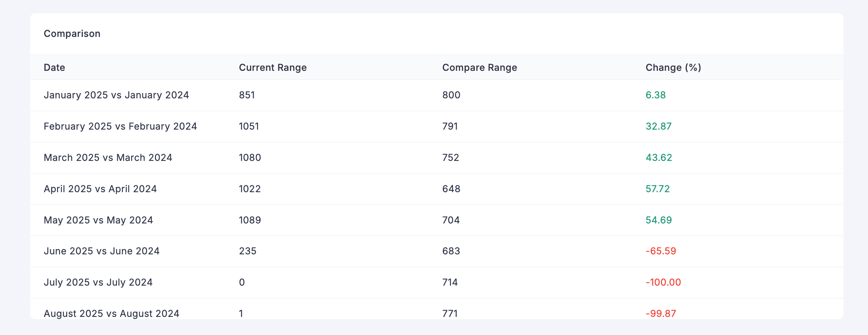Click the -100.00 change value for July
Viewport: 868px width, 335px height.
tap(663, 282)
